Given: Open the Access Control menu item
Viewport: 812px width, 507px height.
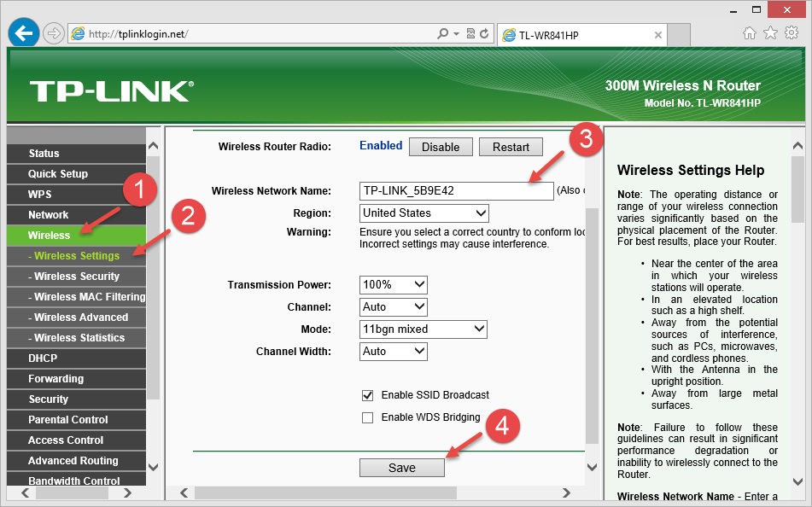Looking at the screenshot, I should [77, 440].
